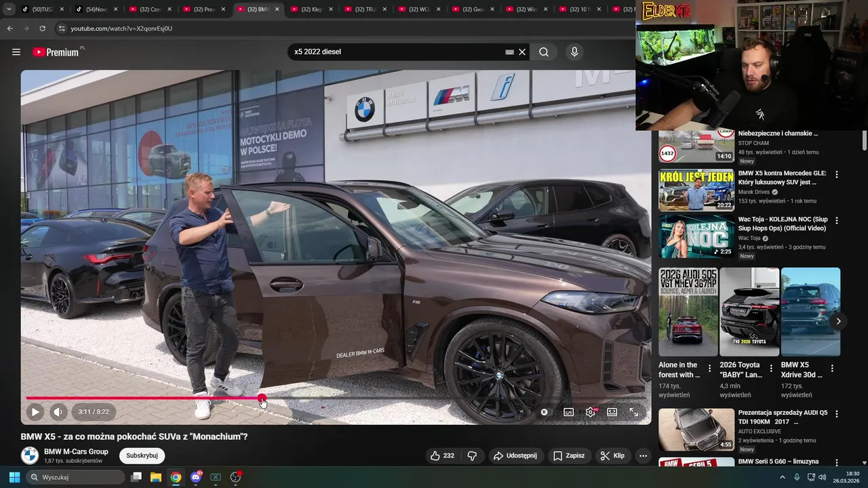Open options for 'Alone in the forest' Short
868x488 pixels.
click(710, 369)
